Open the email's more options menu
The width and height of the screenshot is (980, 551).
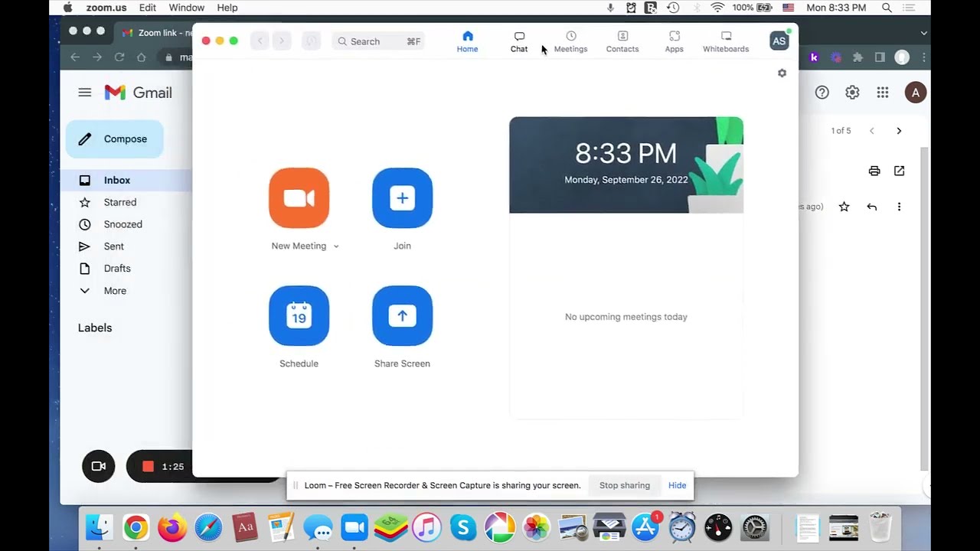(899, 207)
